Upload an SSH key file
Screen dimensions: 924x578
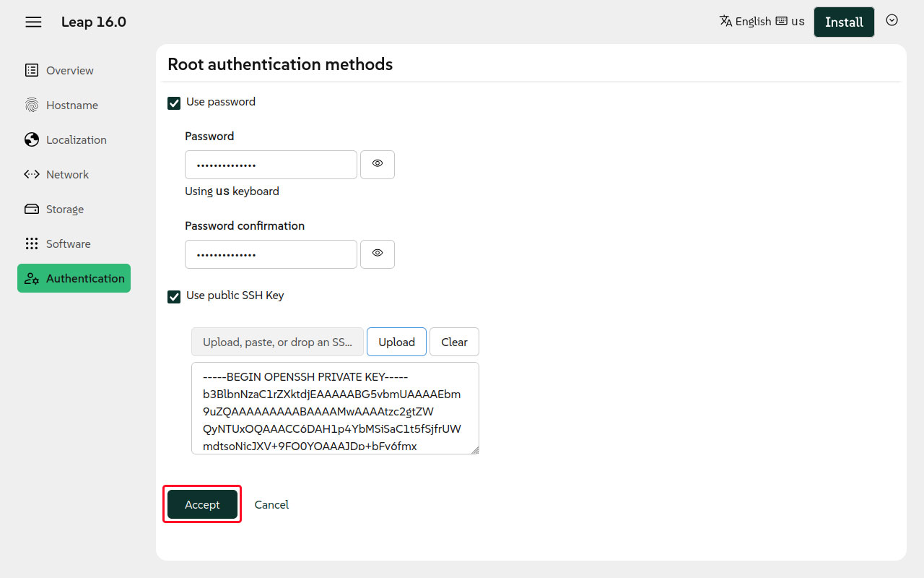tap(396, 342)
